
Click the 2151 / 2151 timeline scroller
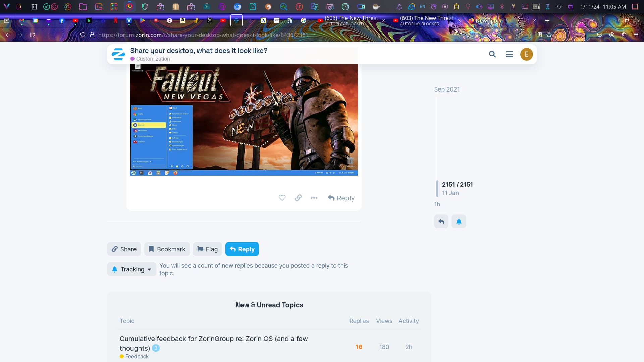tap(457, 185)
